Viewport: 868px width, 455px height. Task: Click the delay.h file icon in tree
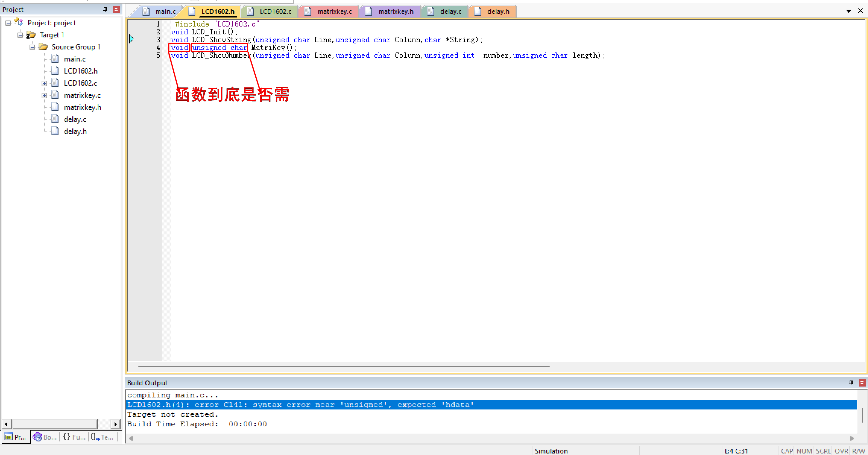click(55, 131)
